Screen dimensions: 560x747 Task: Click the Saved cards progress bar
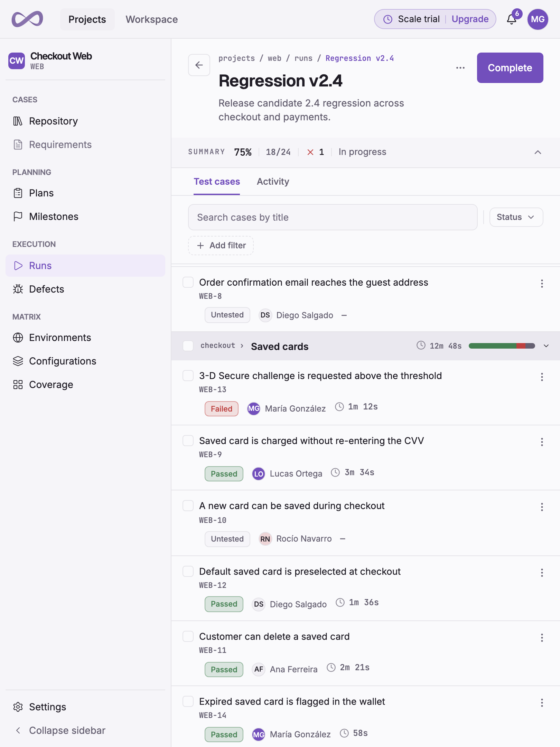[502, 346]
